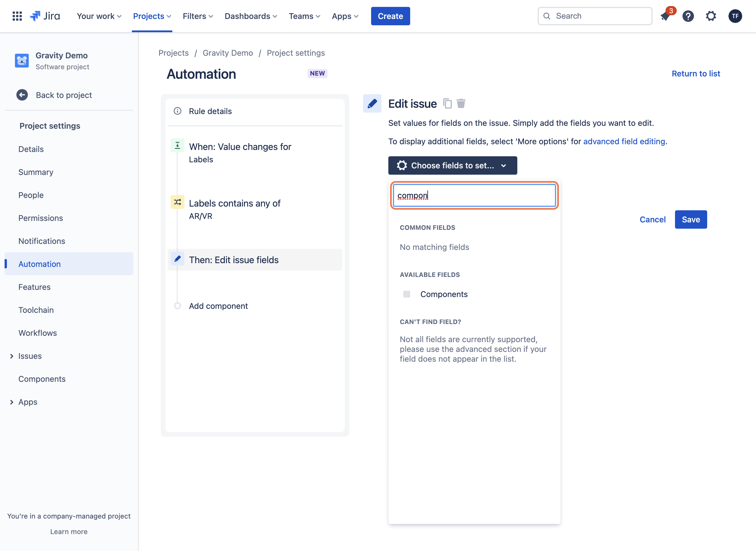Open Workflows settings
Image resolution: width=756 pixels, height=551 pixels.
38,333
